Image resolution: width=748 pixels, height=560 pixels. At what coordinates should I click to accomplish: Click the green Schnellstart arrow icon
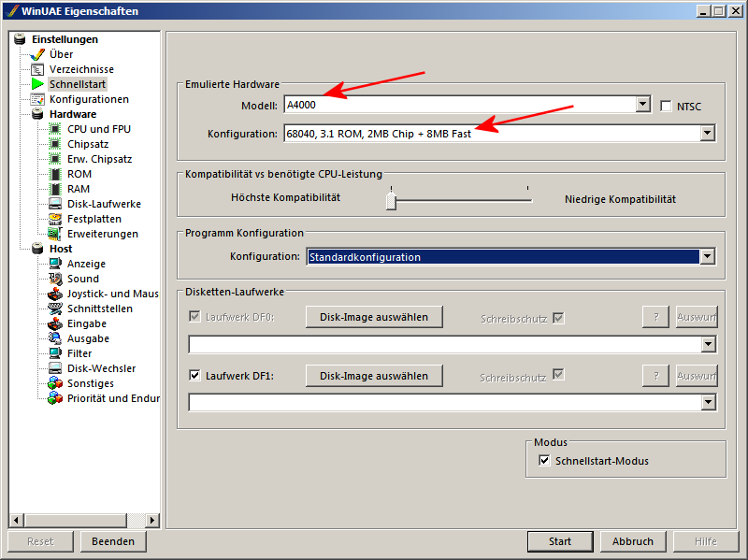tap(37, 84)
